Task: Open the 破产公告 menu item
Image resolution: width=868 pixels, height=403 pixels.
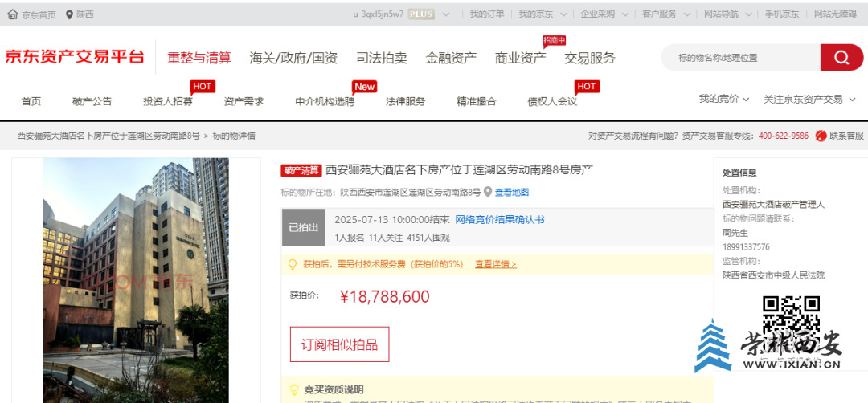Action: pos(92,101)
